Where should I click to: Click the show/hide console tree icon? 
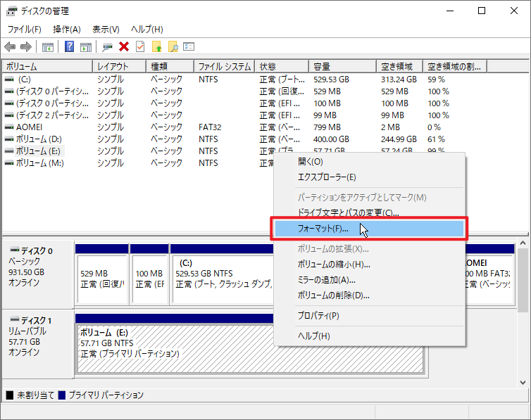[48, 47]
